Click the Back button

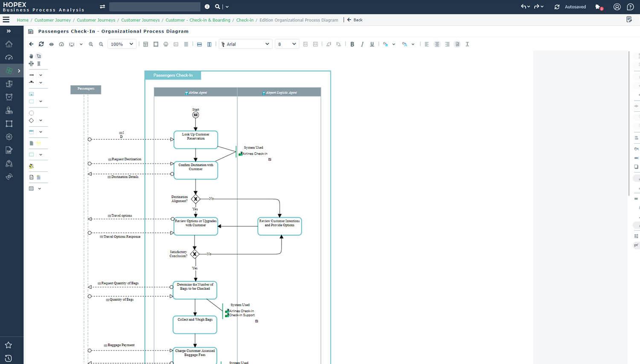(x=355, y=20)
